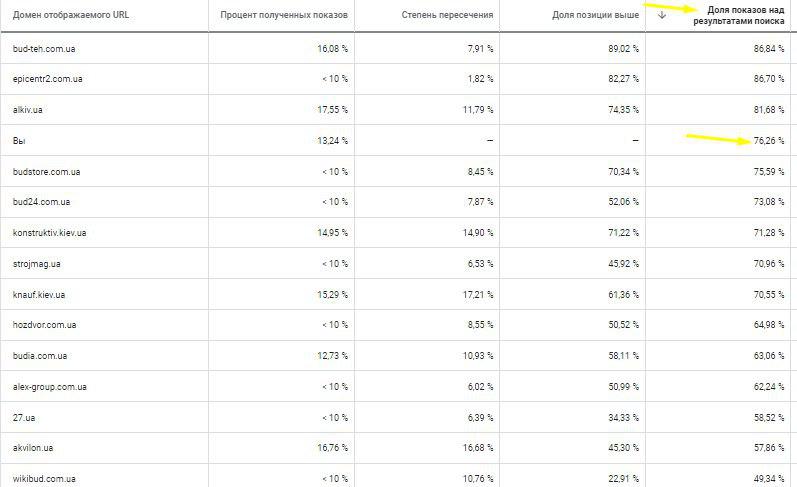This screenshot has height=487, width=797.
Task: Click "Доля показов над результатами поиска" header
Action: [x=738, y=15]
